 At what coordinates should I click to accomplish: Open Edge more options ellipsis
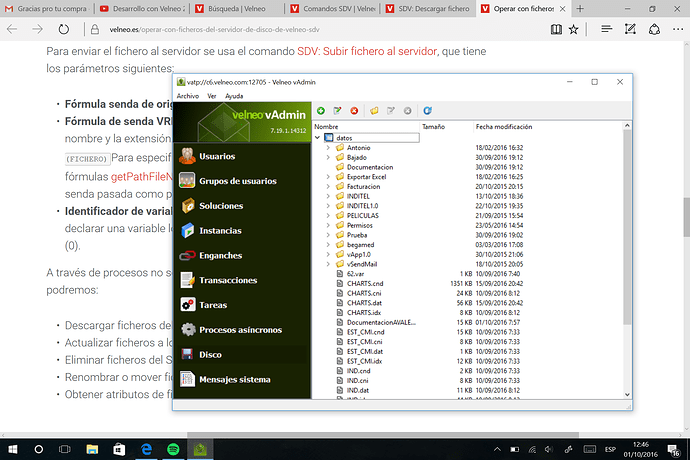(678, 29)
